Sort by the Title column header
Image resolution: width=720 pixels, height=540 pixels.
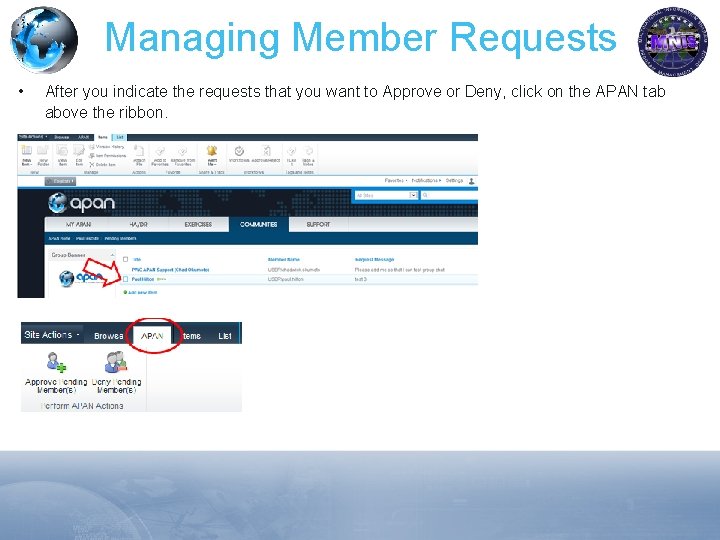point(136,259)
